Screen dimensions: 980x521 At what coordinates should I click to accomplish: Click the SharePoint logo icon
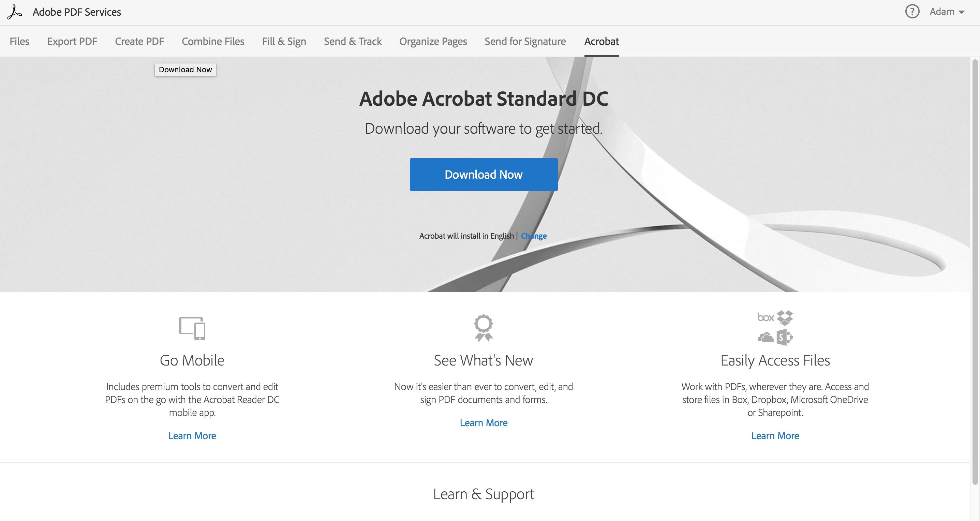point(785,337)
